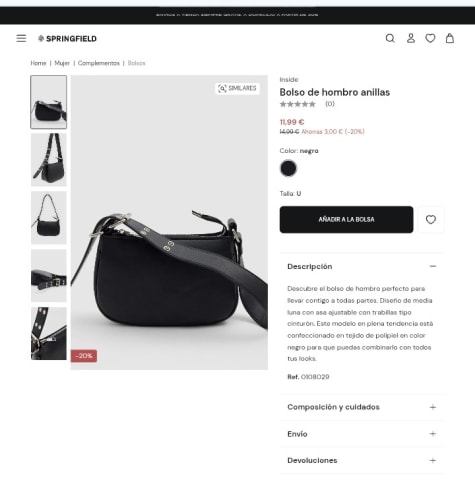Go to Complementos breadcrumb link
The height and width of the screenshot is (486, 475).
[99, 63]
